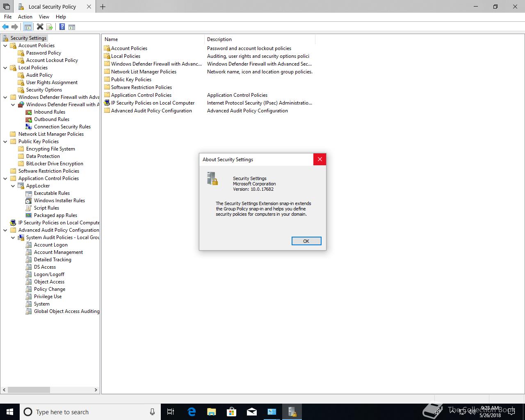Select Detailed Tracking in the tree

click(x=52, y=260)
